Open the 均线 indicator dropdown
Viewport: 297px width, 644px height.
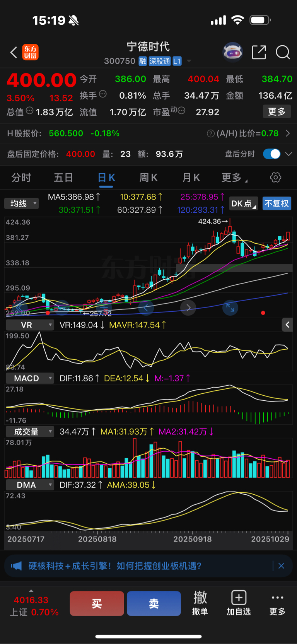(22, 203)
